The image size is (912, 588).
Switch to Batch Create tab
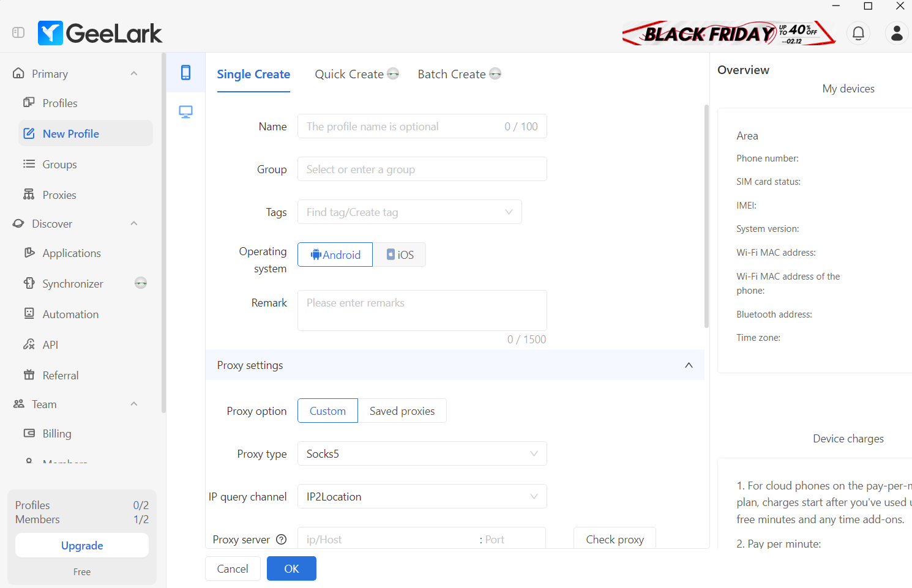452,74
